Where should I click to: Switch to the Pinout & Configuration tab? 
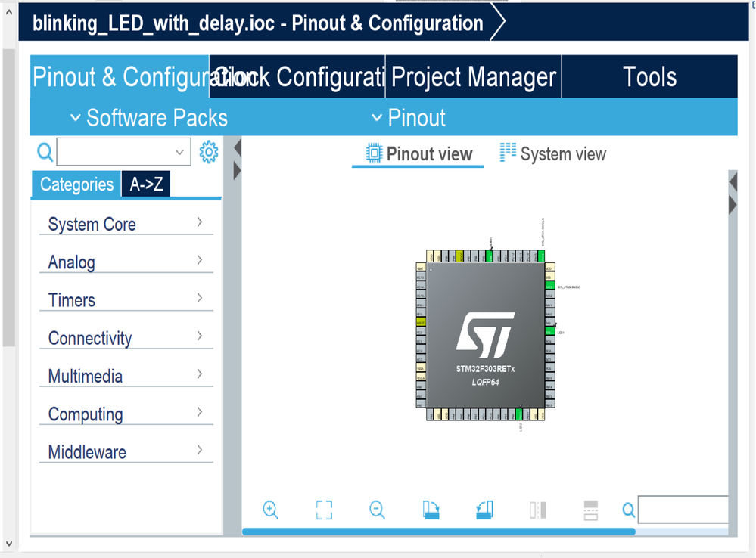tap(120, 76)
